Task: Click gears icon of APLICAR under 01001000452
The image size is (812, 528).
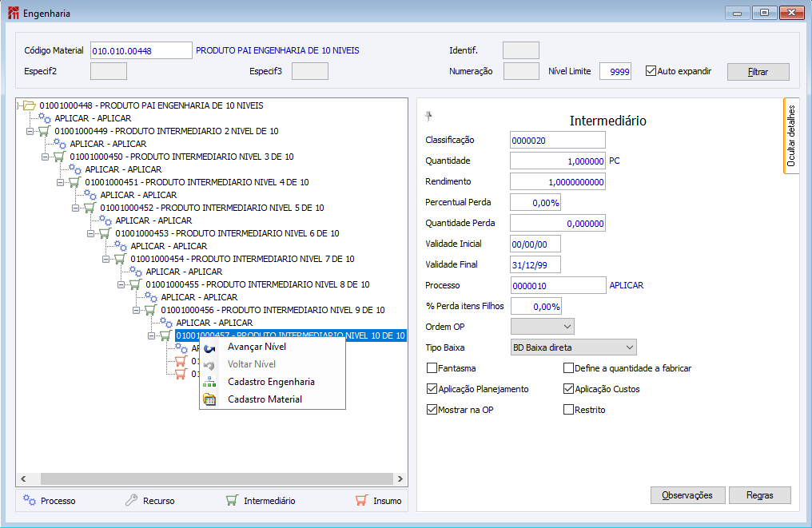Action: coord(105,220)
